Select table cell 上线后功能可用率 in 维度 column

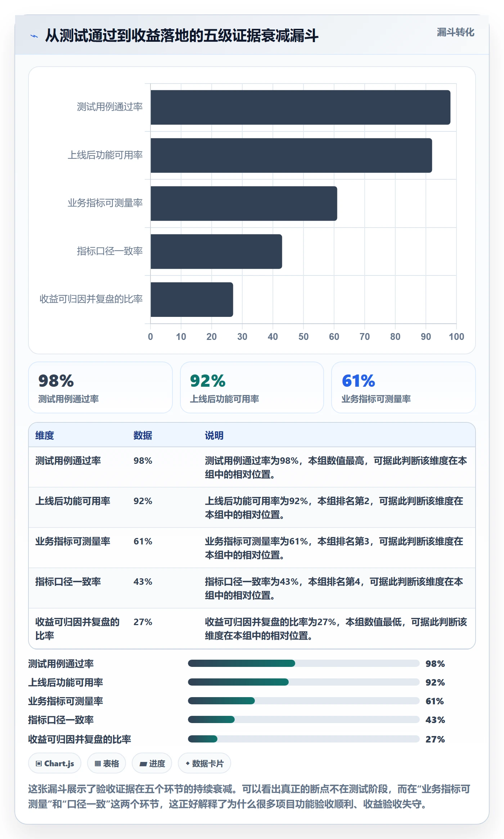[73, 501]
